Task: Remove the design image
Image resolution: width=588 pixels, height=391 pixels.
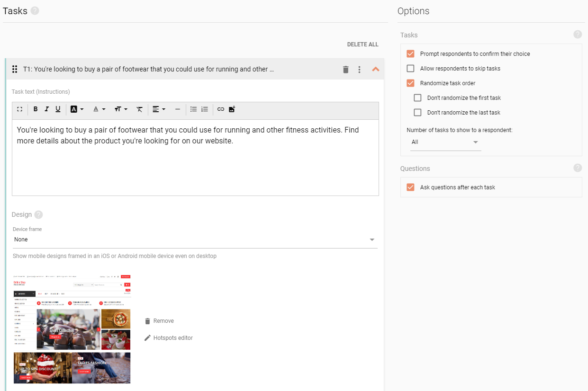Action: 159,321
